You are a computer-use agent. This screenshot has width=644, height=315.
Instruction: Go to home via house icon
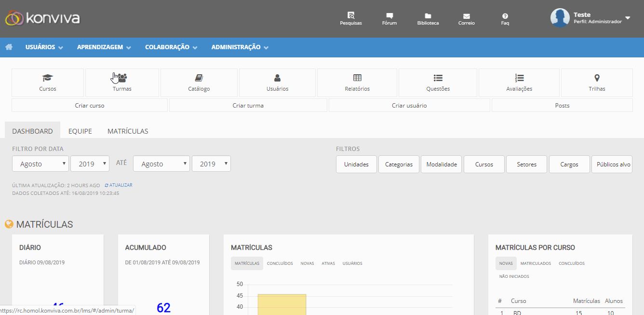9,47
